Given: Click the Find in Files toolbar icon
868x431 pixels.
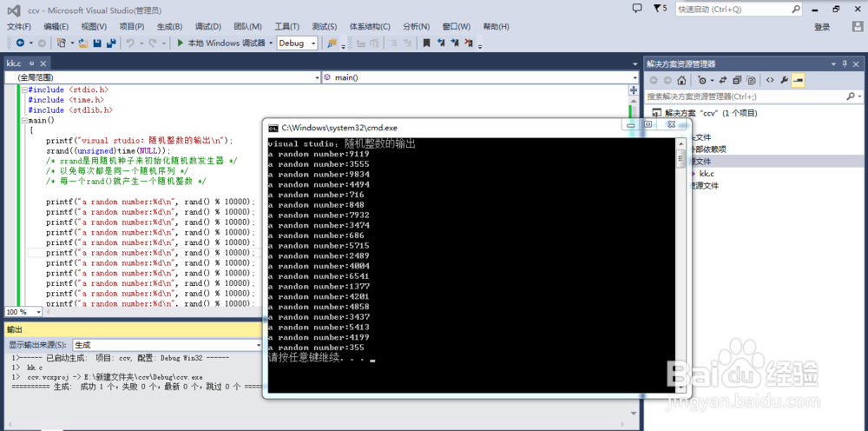Looking at the screenshot, I should (x=332, y=43).
